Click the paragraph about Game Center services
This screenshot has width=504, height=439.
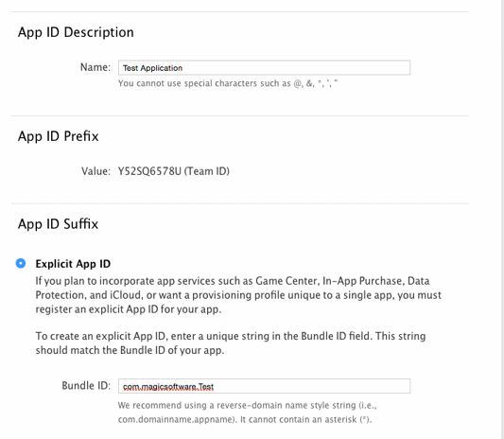coord(238,295)
